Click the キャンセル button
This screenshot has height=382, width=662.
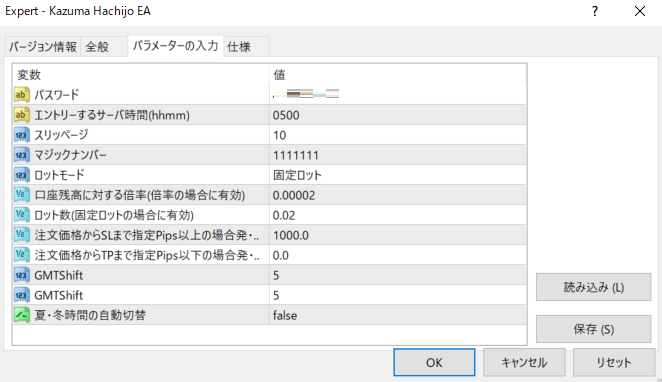coord(524,362)
